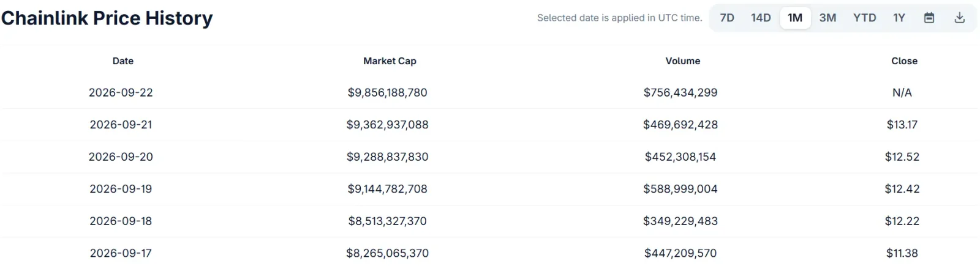Select date cell 2026-09-17

[x=121, y=253]
